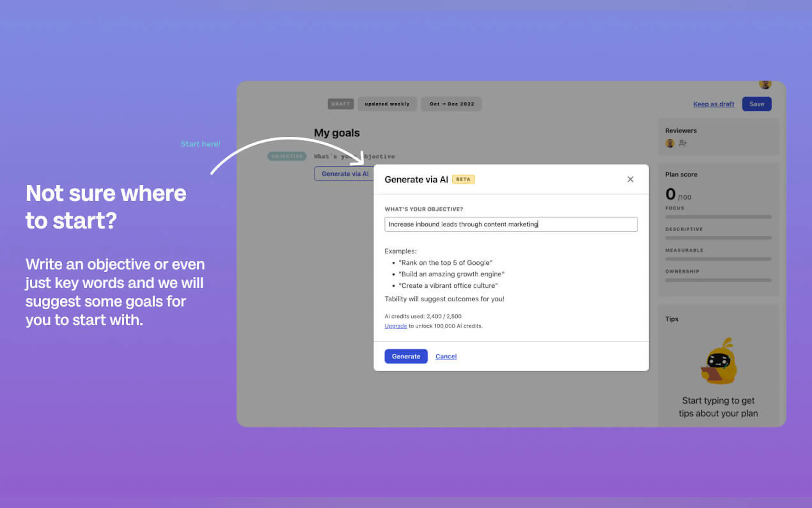Click the Generate via AI outlined button

tap(345, 174)
